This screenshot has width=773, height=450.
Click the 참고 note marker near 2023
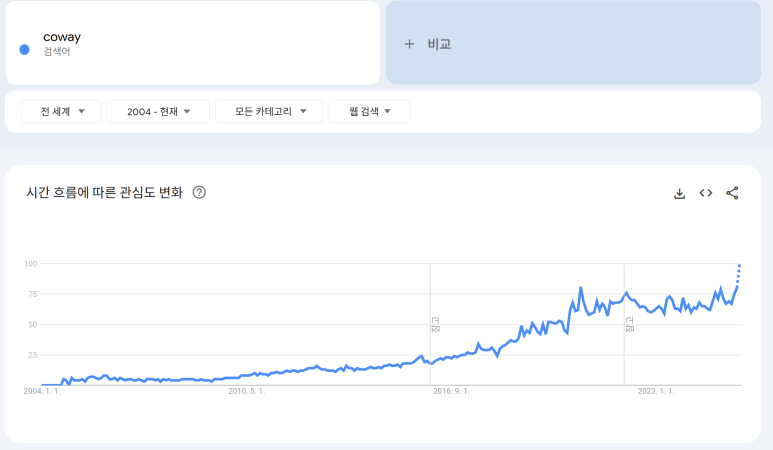(629, 323)
